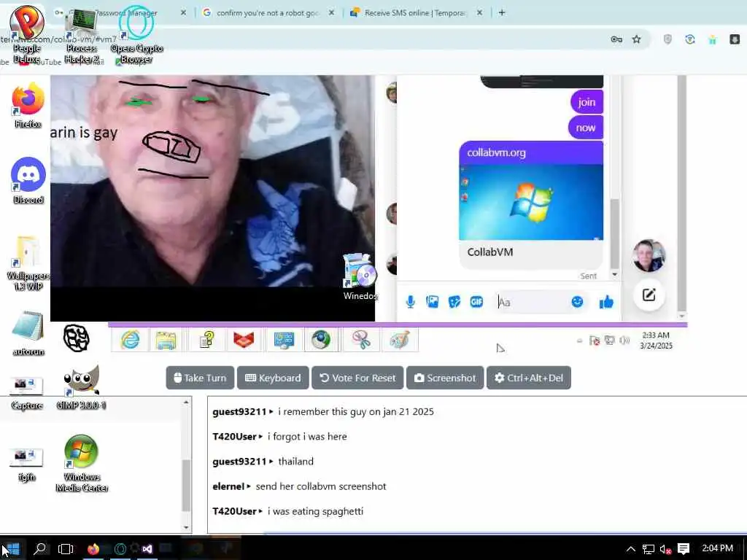Open the GIMP 3.0.0-1 desktop shortcut

click(81, 386)
